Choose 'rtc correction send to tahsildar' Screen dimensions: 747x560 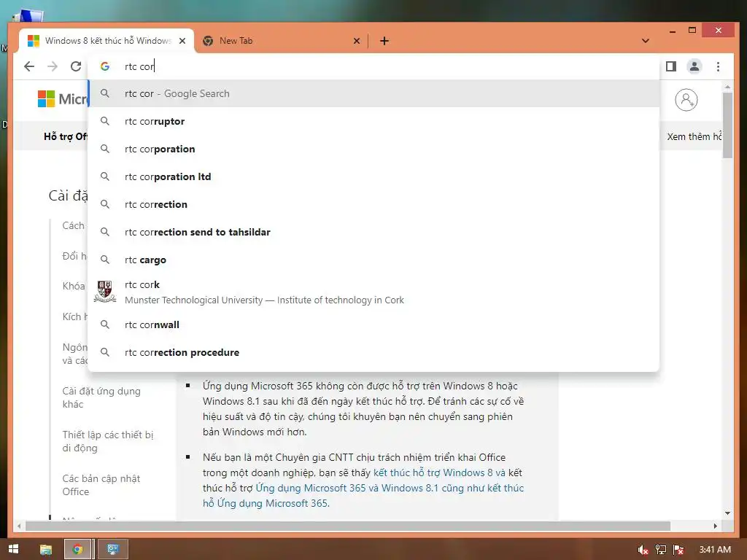click(374, 232)
